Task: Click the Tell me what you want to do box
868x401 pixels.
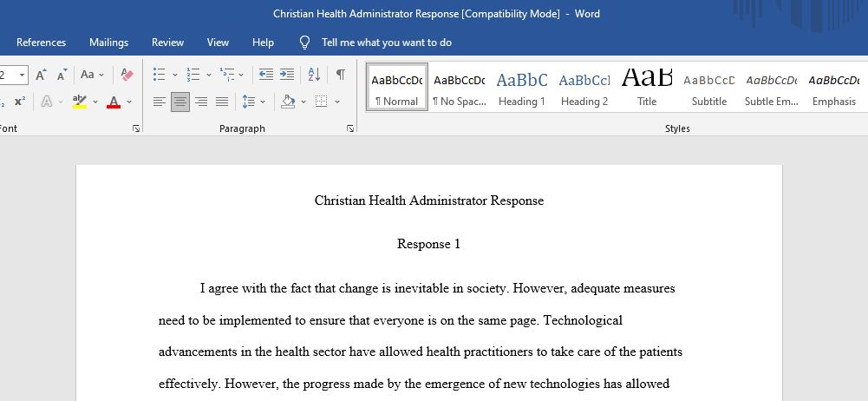Action: 387,43
